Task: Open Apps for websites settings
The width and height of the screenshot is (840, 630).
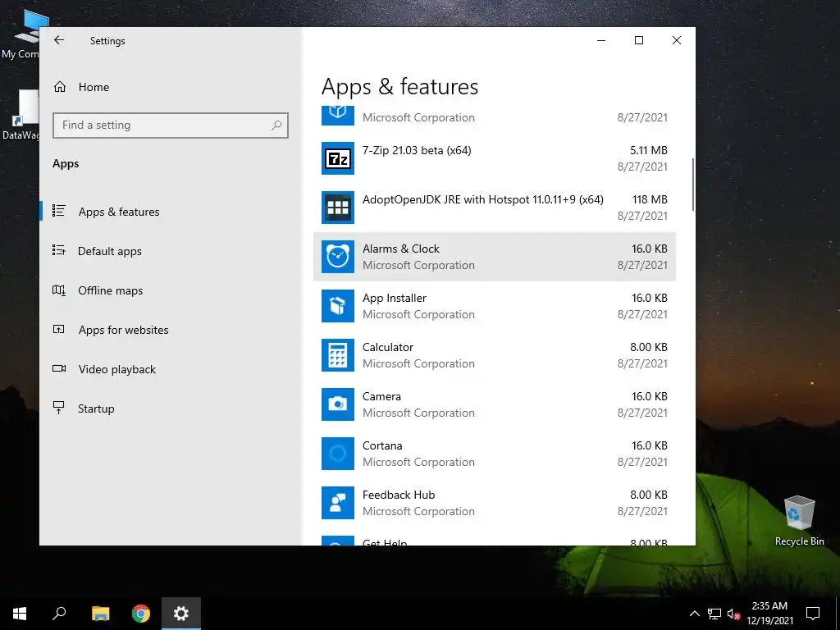Action: [x=171, y=330]
